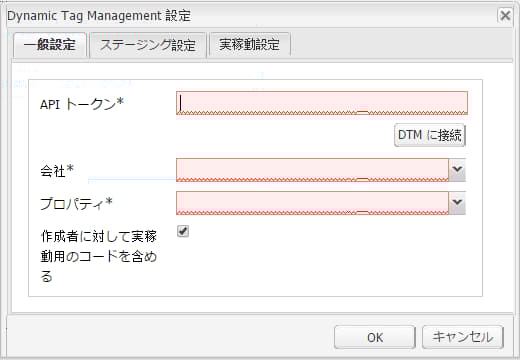Uncheck 作成者に対して実稼動用のコードを含める checkbox
The height and width of the screenshot is (360, 520).
coord(183,231)
